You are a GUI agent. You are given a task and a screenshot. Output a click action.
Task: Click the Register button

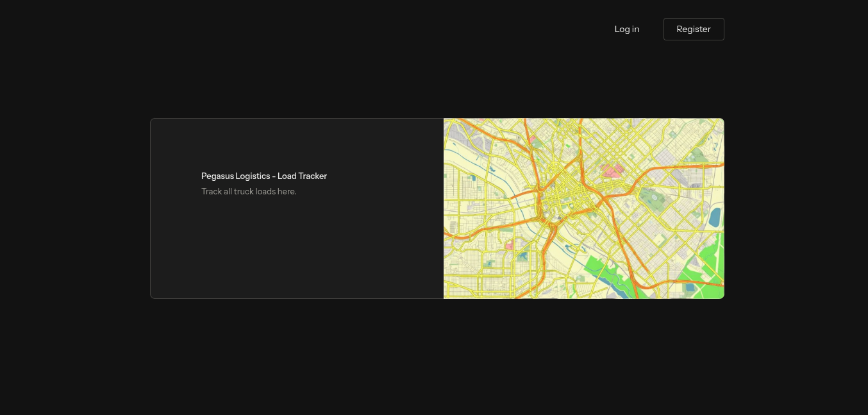pyautogui.click(x=694, y=29)
